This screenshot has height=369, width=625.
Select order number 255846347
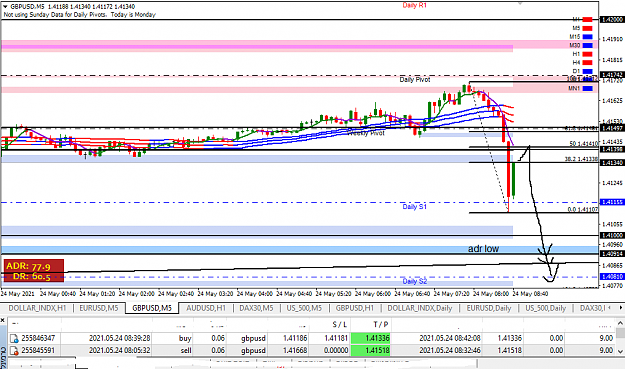(38, 338)
